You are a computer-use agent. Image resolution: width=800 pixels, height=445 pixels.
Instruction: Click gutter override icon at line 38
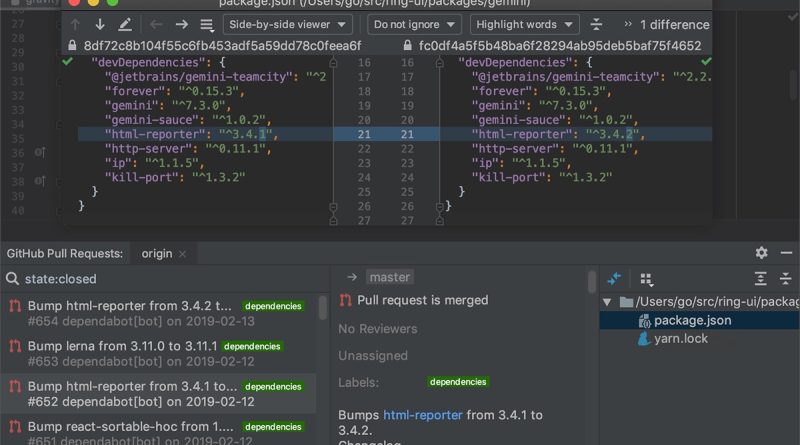tap(40, 181)
